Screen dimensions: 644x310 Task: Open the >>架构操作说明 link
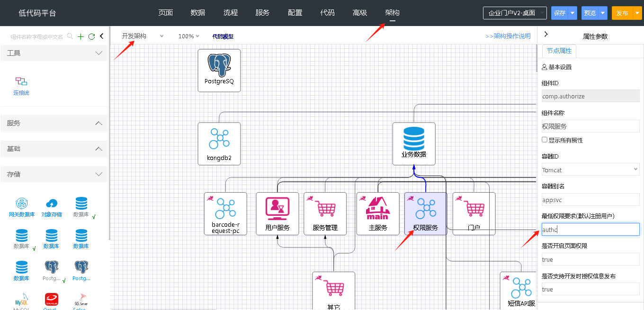tap(508, 36)
